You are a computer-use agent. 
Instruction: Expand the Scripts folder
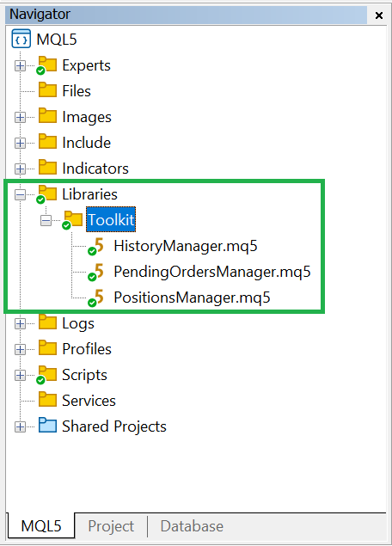click(x=20, y=375)
